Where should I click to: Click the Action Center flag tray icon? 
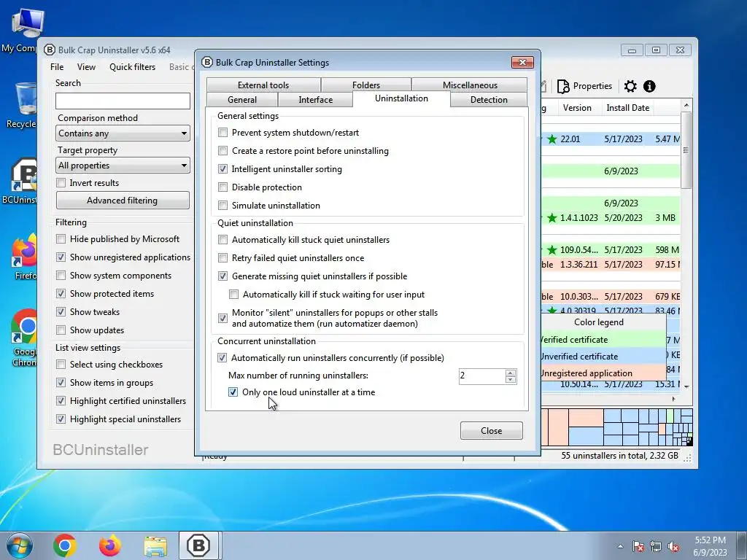[x=638, y=546]
